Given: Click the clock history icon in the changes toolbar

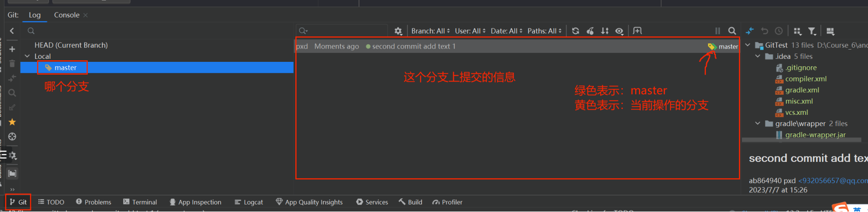Looking at the screenshot, I should (779, 31).
